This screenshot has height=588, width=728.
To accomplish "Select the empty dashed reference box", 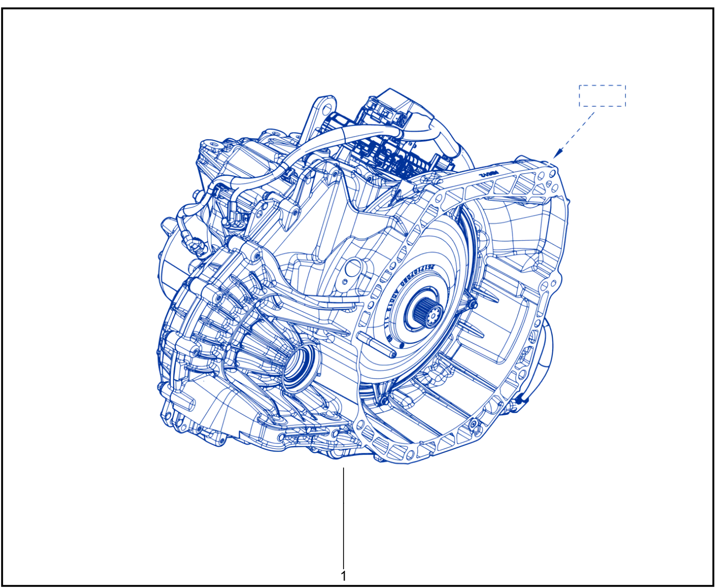I will click(602, 96).
